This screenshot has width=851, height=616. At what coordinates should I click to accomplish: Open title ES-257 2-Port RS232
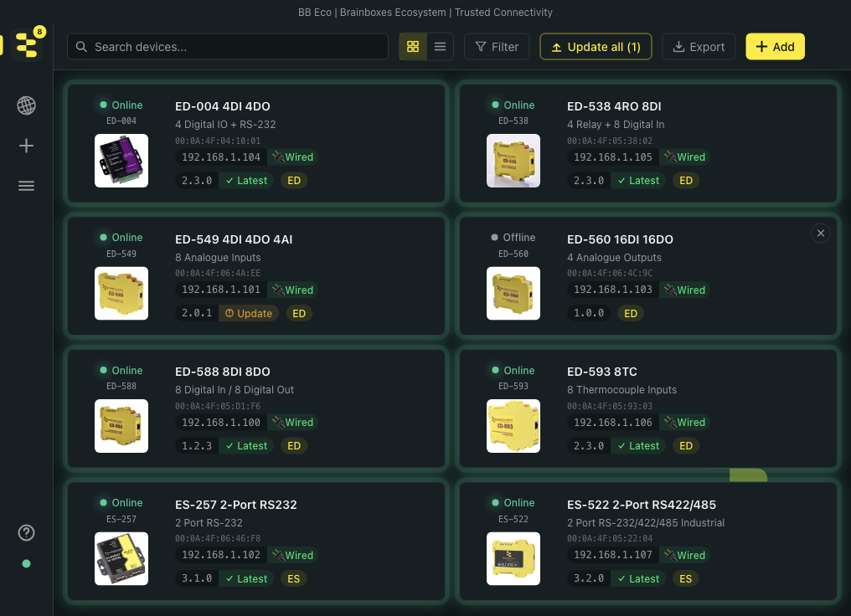point(236,505)
